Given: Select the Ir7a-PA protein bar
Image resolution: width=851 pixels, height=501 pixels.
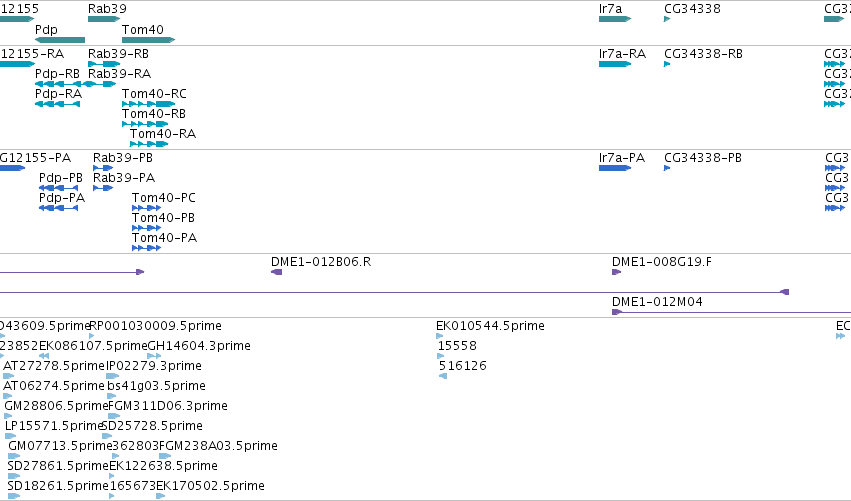Looking at the screenshot, I should (615, 168).
